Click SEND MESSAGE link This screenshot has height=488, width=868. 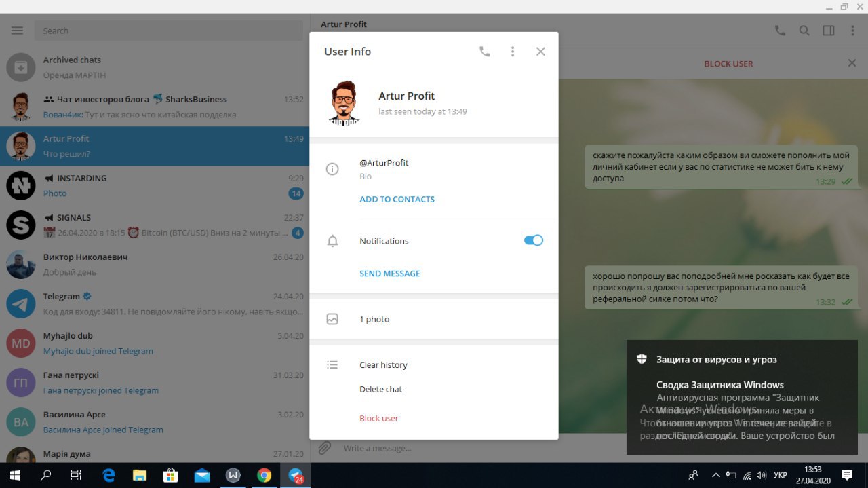[389, 274]
